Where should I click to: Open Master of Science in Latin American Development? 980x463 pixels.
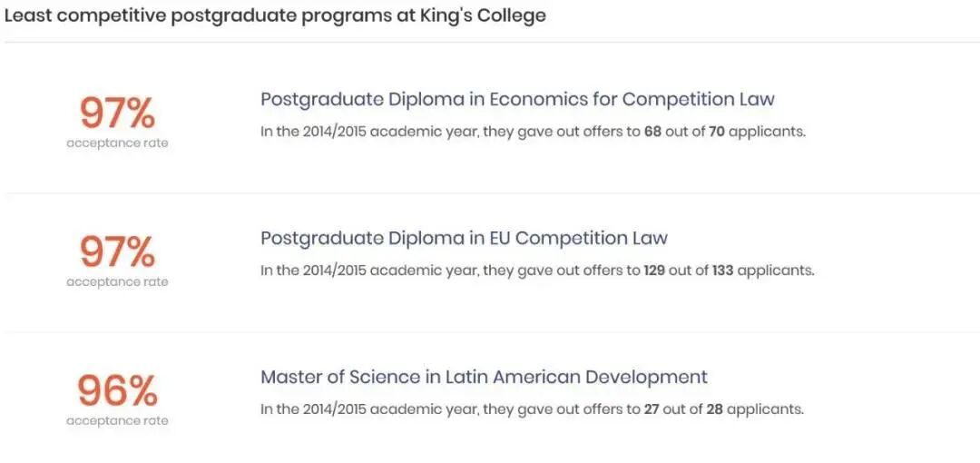pos(484,377)
